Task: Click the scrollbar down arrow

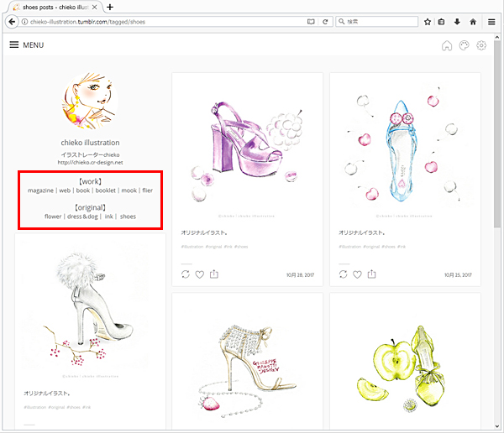Action: (497, 426)
